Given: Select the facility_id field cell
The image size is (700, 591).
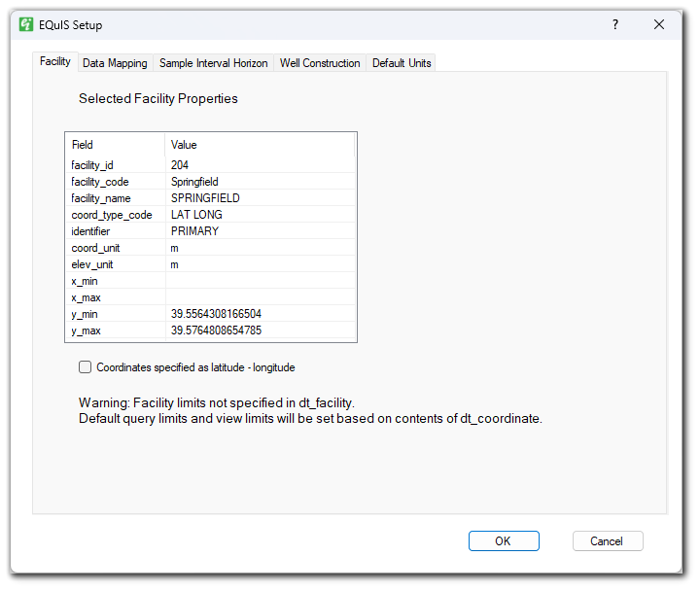Looking at the screenshot, I should click(x=116, y=165).
